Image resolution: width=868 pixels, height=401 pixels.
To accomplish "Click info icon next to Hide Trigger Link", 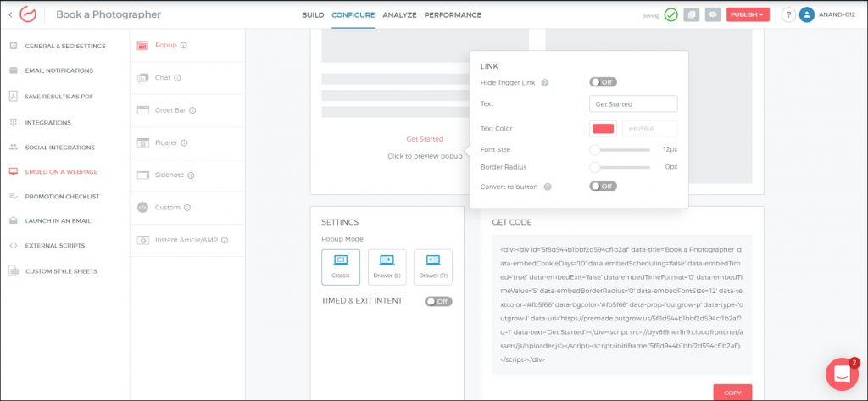I will pos(545,82).
